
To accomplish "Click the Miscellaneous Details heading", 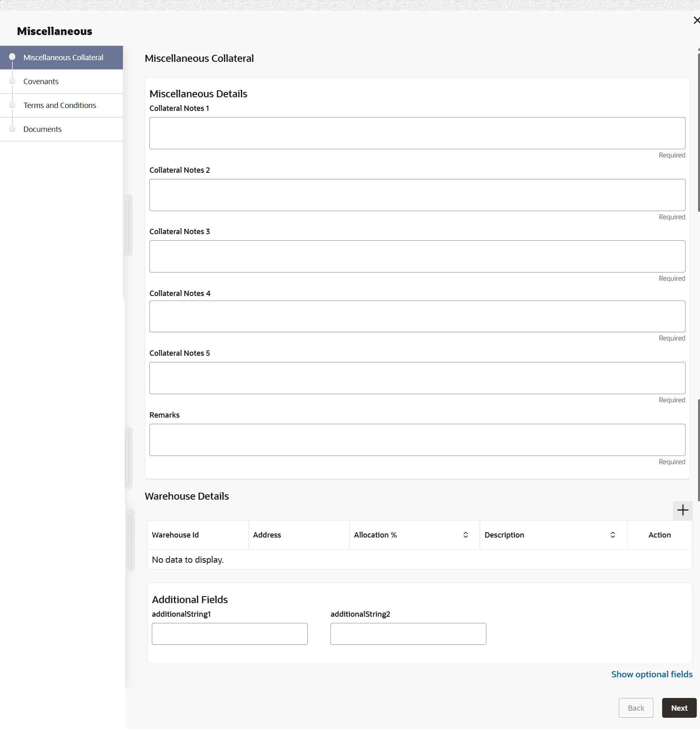I will coord(198,94).
